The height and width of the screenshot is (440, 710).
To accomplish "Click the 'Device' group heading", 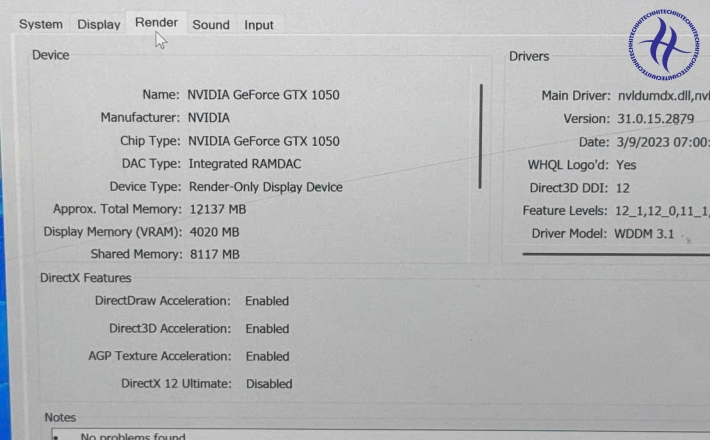I will pos(50,55).
